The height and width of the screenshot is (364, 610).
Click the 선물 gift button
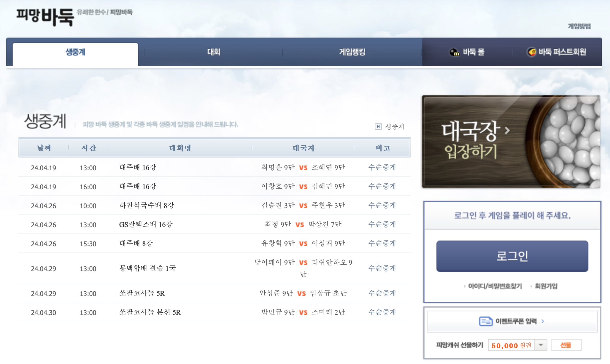tap(566, 345)
